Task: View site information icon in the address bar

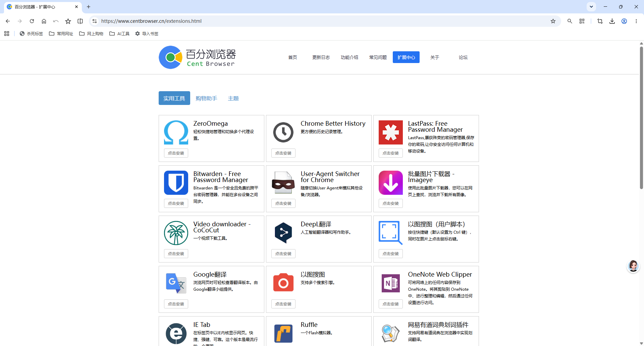Action: point(95,21)
